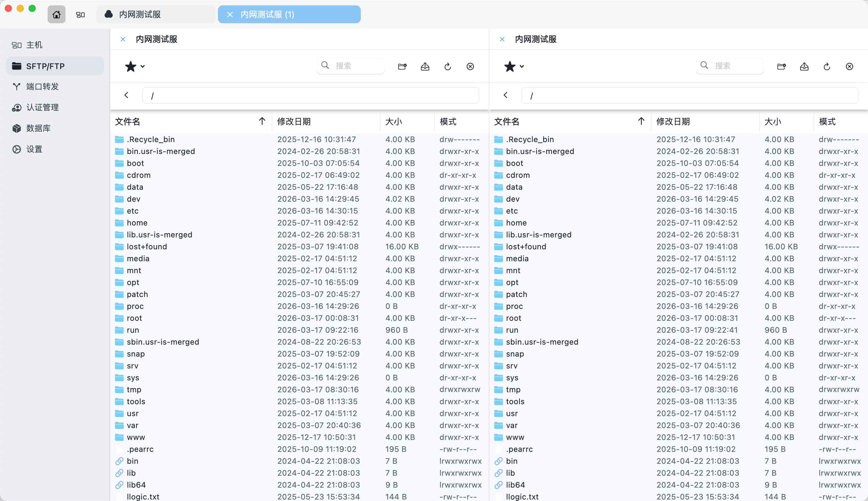868x501 pixels.
Task: Open 设置 in the sidebar
Action: tap(34, 149)
